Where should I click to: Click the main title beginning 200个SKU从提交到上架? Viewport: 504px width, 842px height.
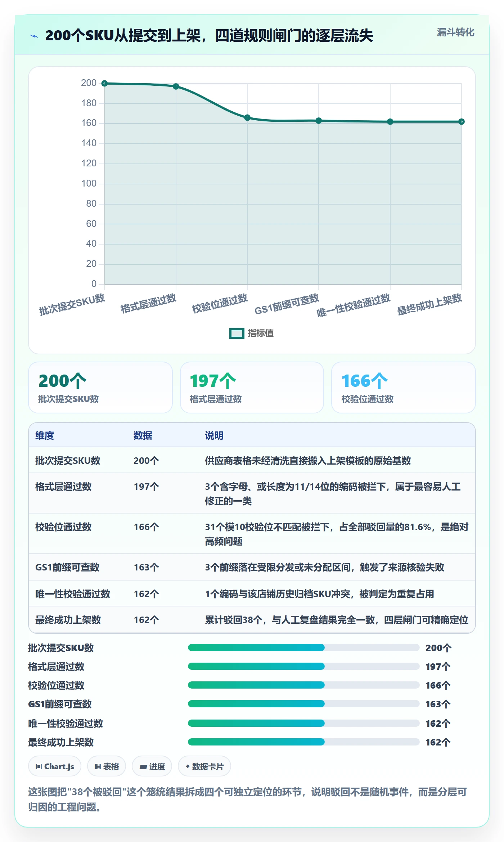[x=209, y=36]
